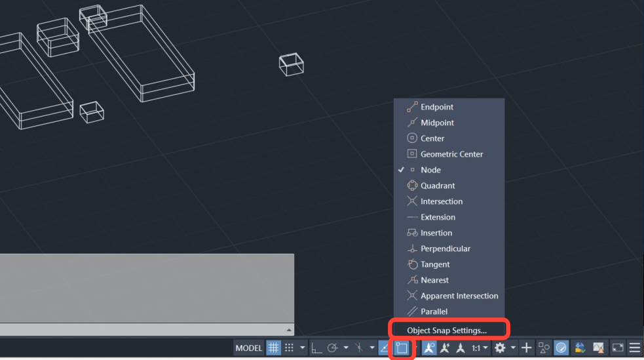Toggle Ortho Mode in the status bar

click(x=316, y=348)
